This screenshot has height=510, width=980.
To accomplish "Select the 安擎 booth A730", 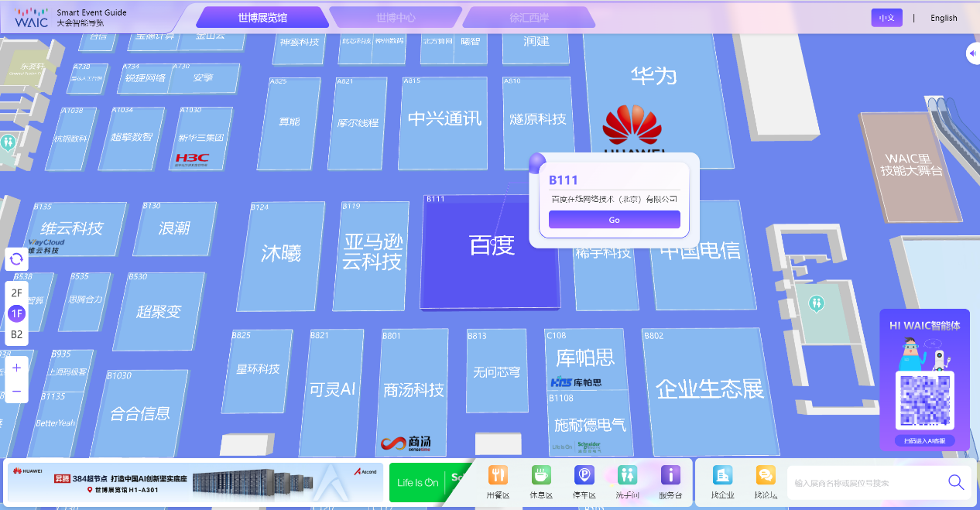I will pos(203,77).
